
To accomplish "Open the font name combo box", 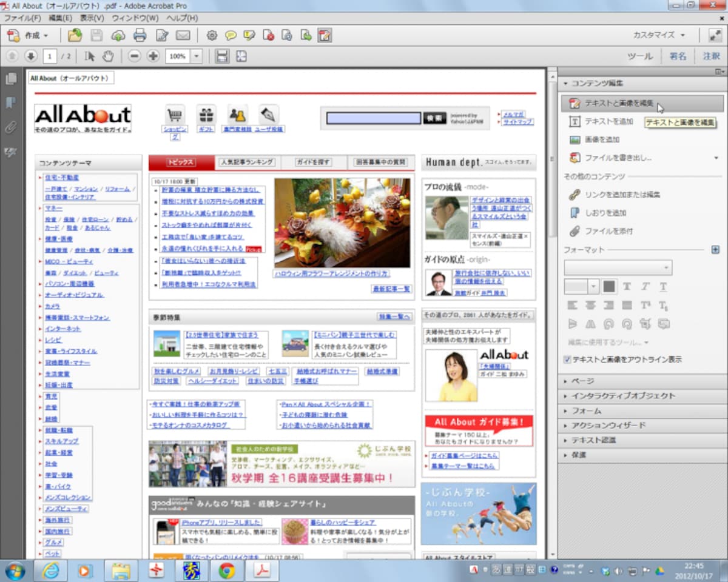I will (618, 267).
